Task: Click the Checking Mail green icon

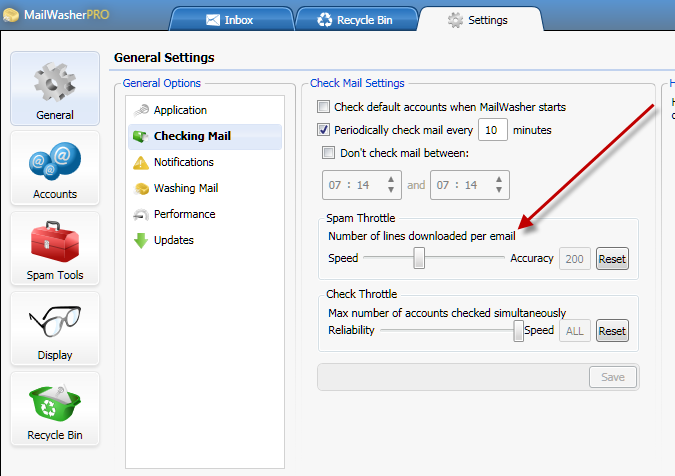Action: click(140, 136)
